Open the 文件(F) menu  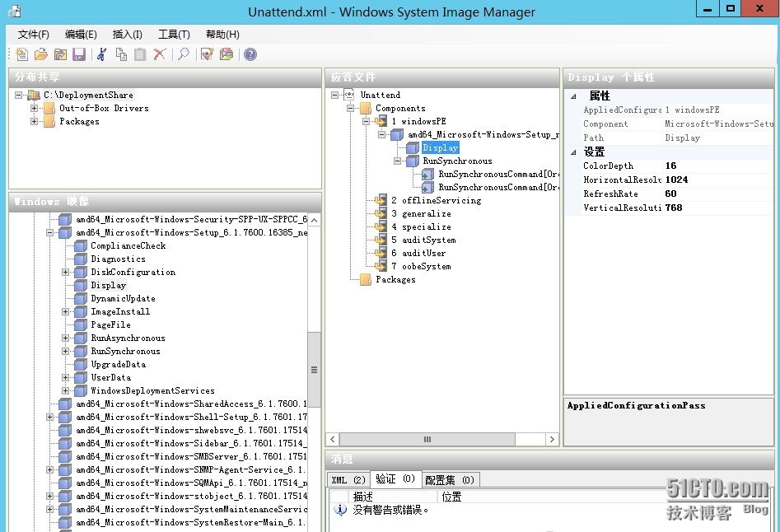coord(33,35)
